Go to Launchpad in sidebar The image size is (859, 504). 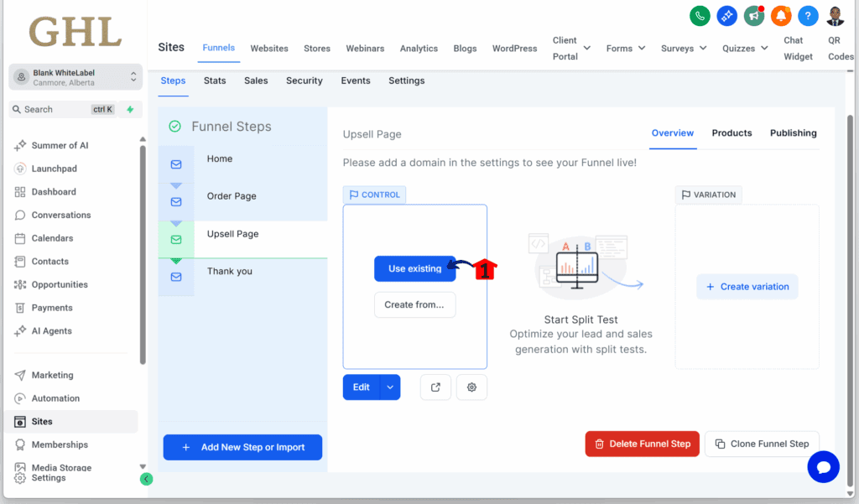(55, 169)
